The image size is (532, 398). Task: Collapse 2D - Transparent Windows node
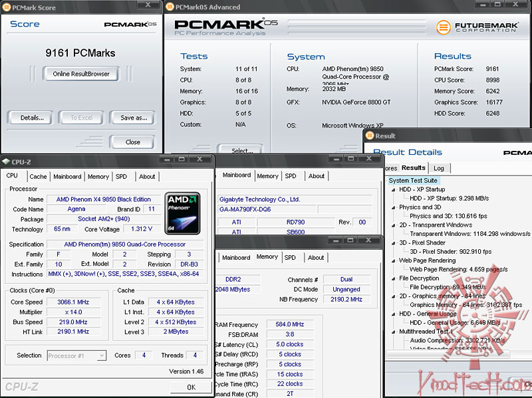(x=394, y=225)
